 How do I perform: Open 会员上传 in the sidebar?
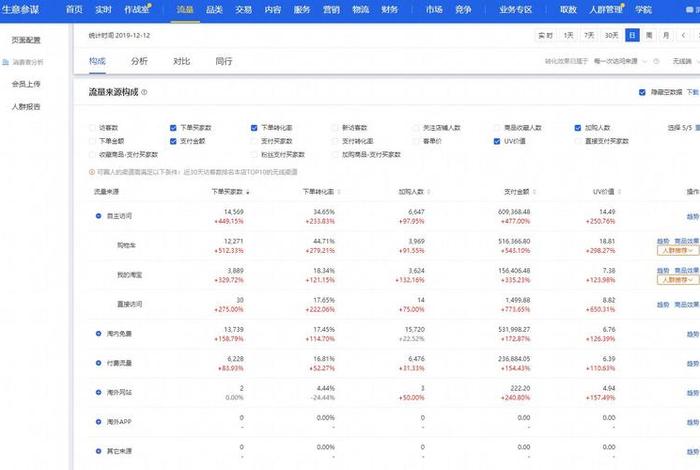(26, 84)
